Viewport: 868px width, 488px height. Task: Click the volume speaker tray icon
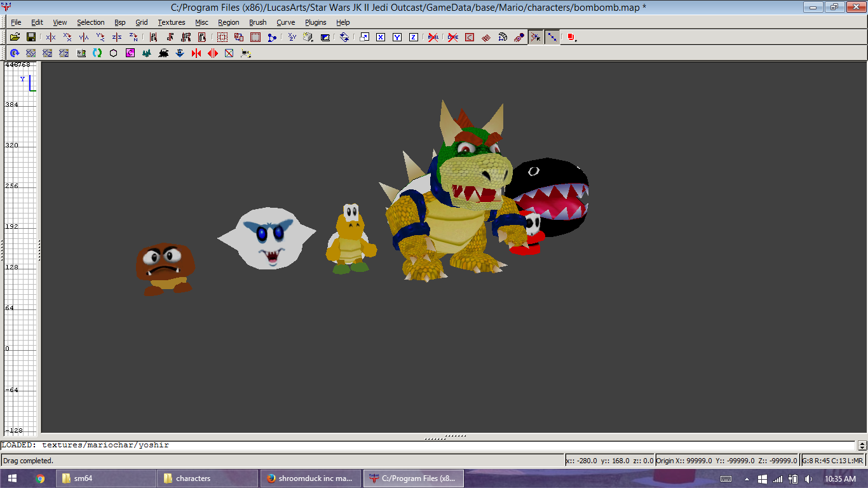pyautogui.click(x=808, y=478)
